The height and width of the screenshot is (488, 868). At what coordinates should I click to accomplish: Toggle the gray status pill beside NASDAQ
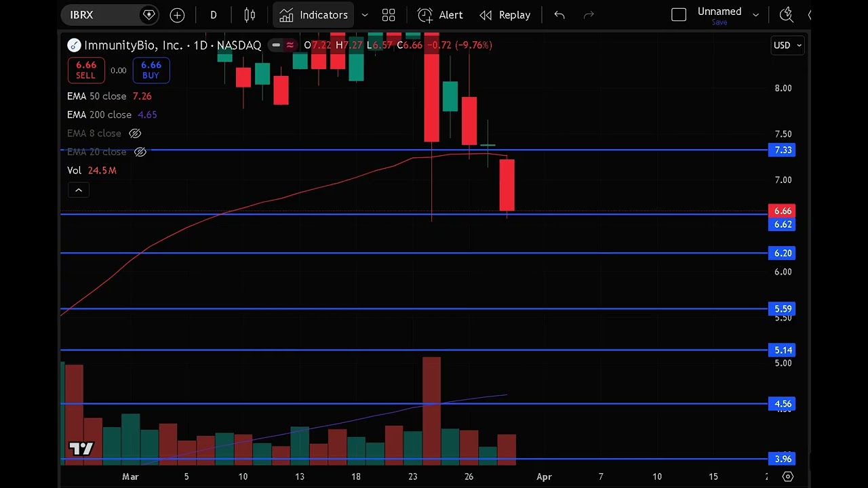pos(275,45)
